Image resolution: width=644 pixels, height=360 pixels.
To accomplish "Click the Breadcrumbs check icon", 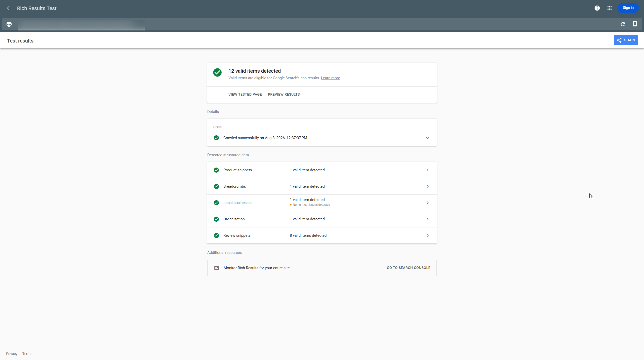I will pos(216,186).
